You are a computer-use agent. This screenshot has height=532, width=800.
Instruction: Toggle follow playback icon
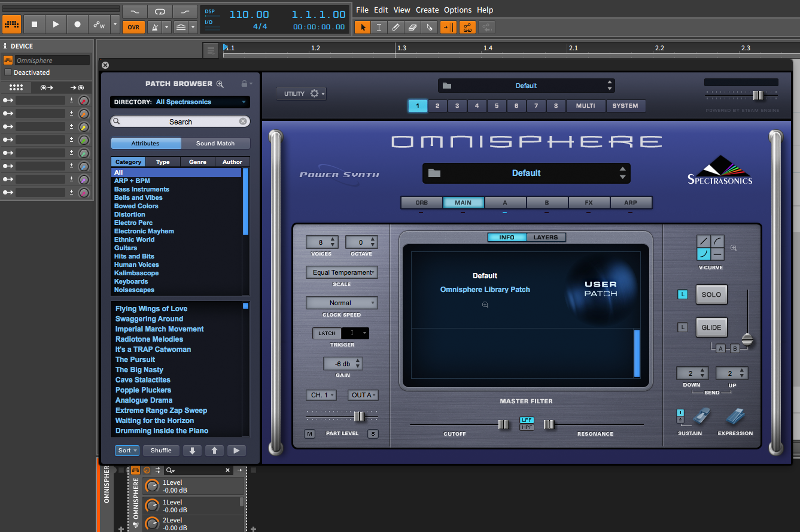tap(448, 27)
